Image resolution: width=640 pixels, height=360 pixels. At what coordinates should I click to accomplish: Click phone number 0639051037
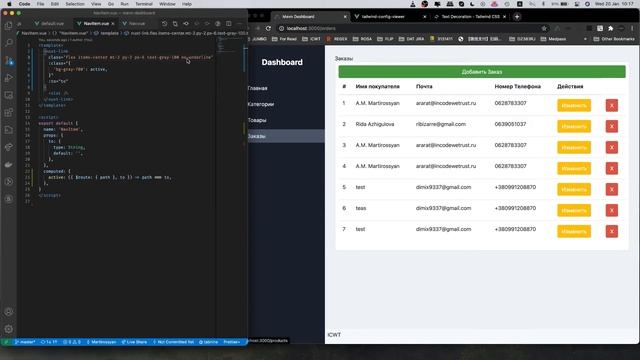point(510,124)
